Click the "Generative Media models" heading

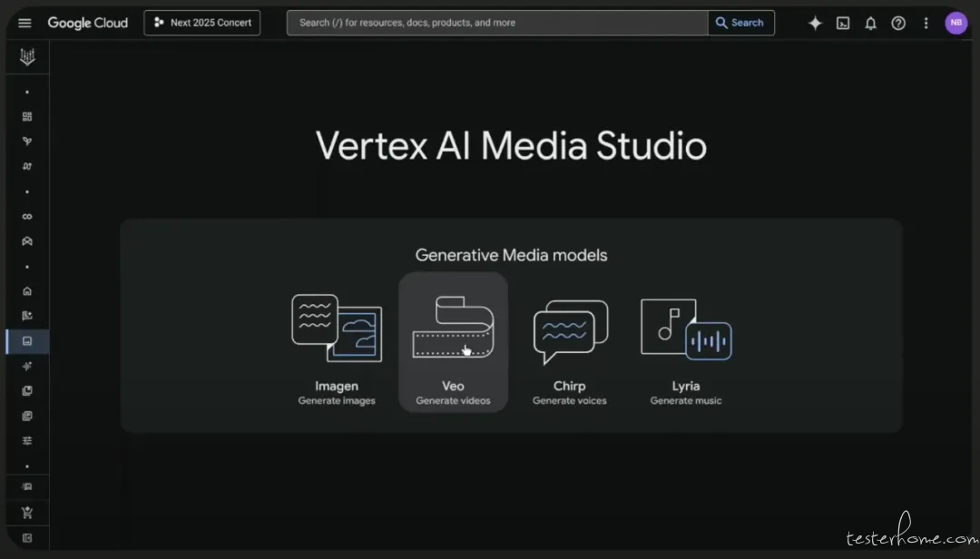(x=511, y=255)
